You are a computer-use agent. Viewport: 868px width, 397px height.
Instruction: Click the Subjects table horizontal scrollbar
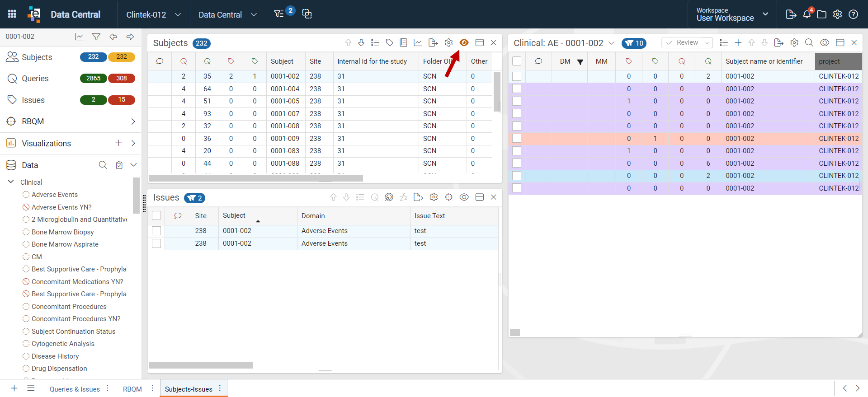(x=256, y=178)
